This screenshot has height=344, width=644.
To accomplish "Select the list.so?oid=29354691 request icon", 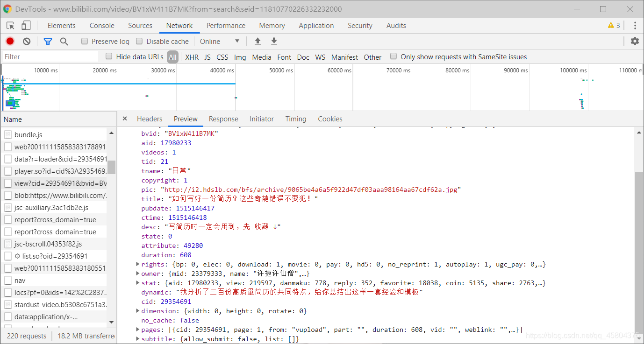I will pyautogui.click(x=8, y=256).
